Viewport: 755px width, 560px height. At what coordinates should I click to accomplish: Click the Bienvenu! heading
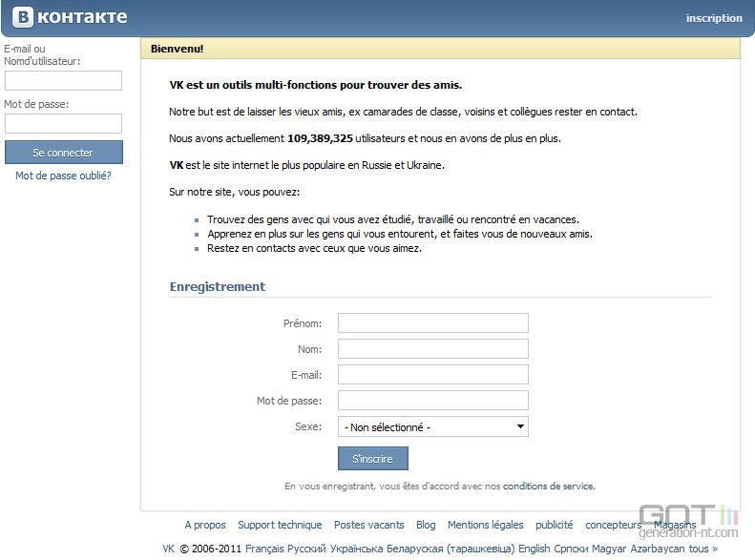pyautogui.click(x=178, y=49)
